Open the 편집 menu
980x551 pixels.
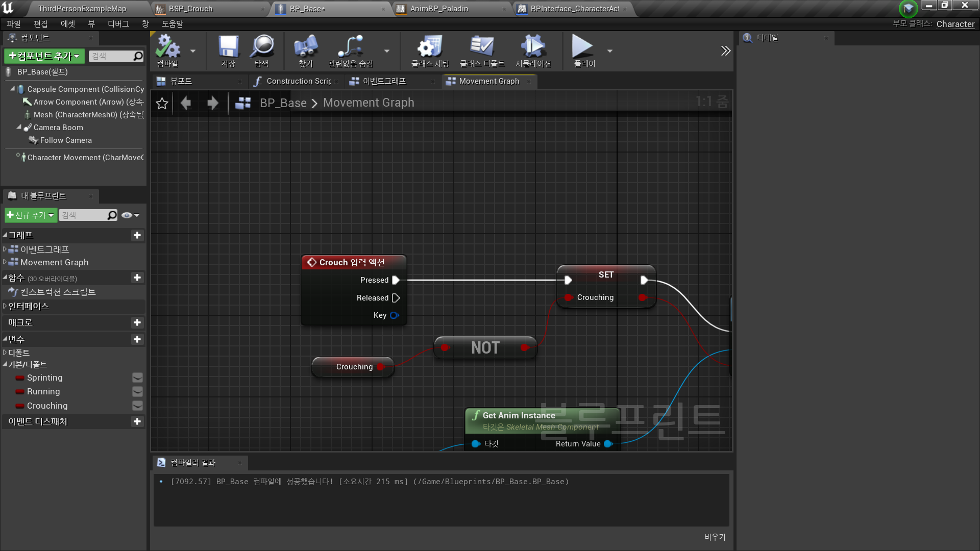pos(41,23)
